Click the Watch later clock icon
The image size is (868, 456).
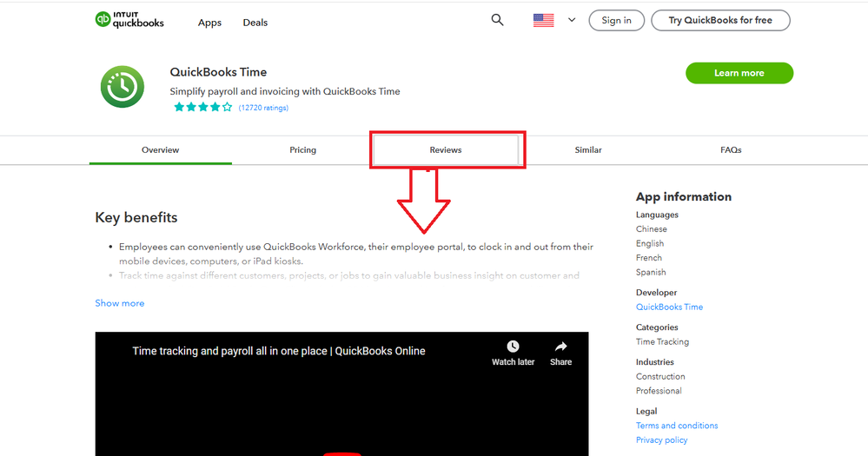[x=514, y=347]
